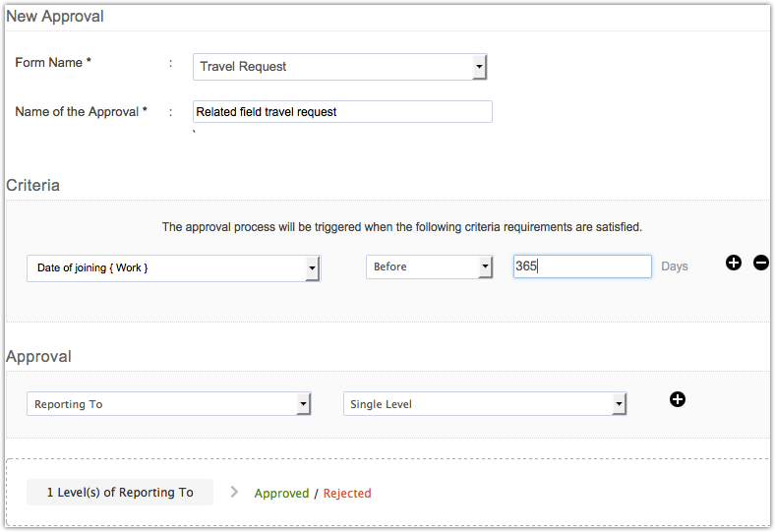
Task: Click the Days unit label
Action: (x=675, y=266)
